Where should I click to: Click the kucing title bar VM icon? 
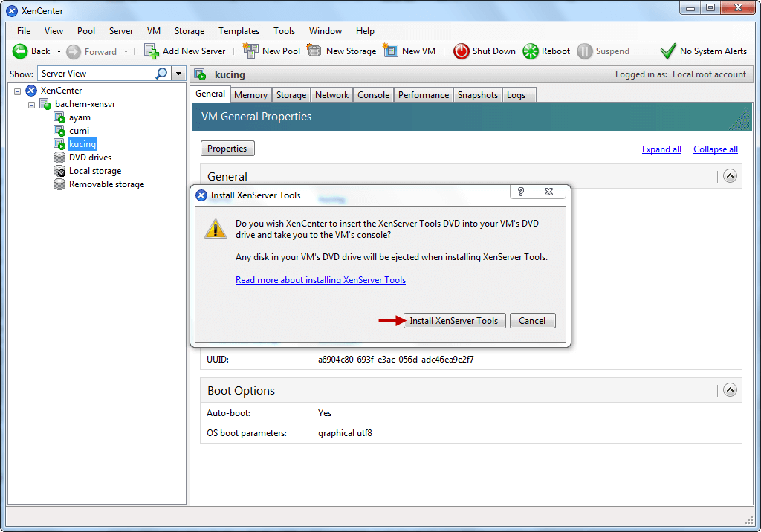(200, 75)
